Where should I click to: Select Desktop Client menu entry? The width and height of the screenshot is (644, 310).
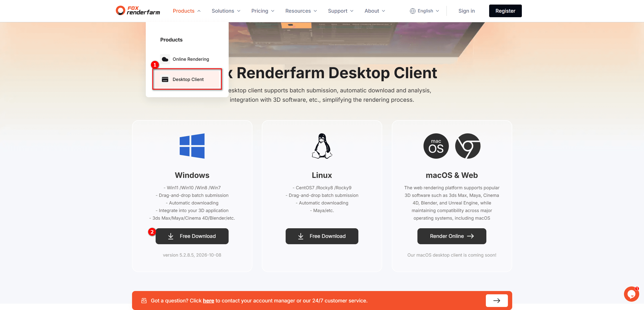187,79
